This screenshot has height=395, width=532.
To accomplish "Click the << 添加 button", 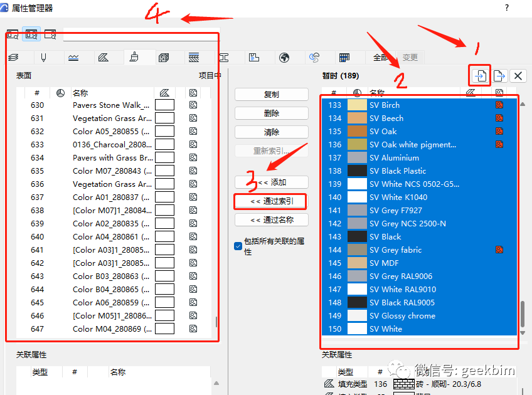I will point(272,182).
